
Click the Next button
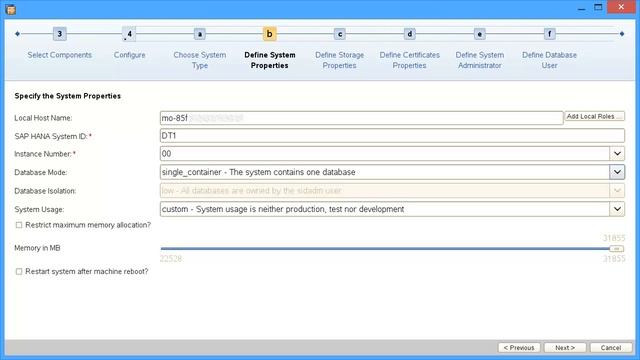(565, 348)
